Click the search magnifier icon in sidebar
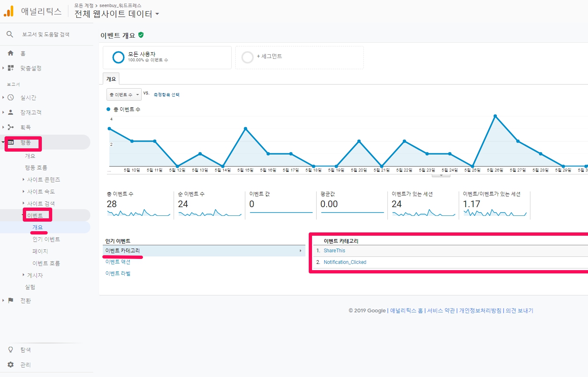The image size is (588, 377). point(10,34)
